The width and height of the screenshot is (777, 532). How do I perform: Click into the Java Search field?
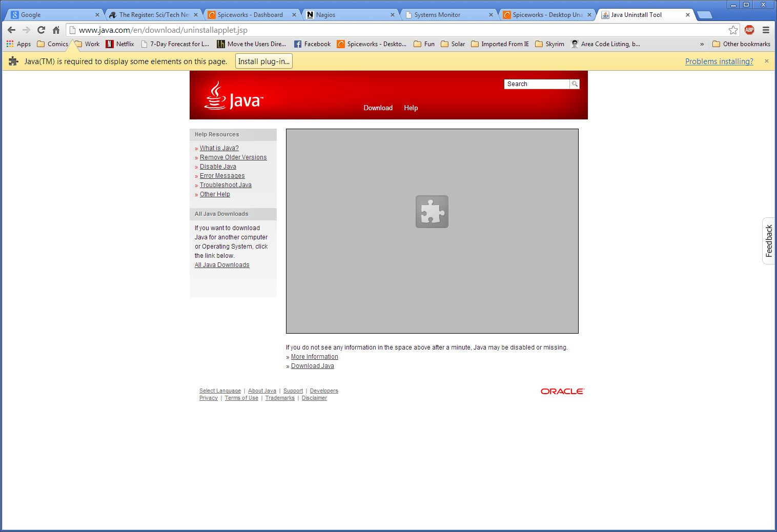click(x=537, y=84)
